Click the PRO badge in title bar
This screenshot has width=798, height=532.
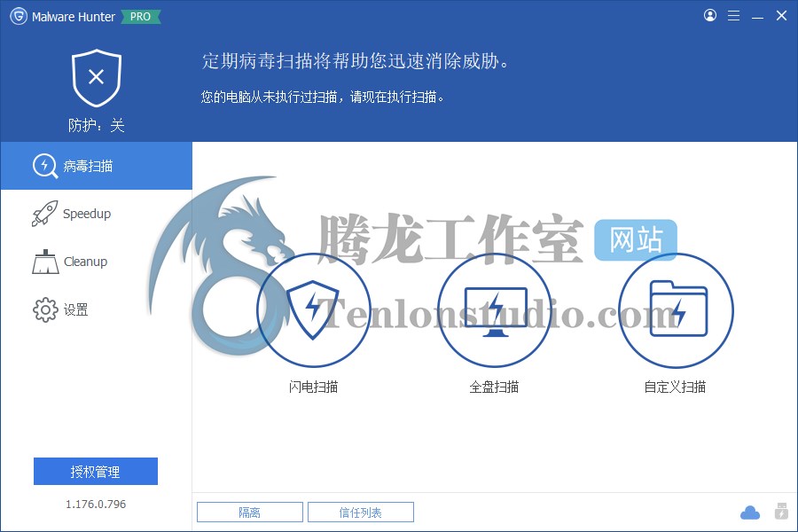coord(140,17)
